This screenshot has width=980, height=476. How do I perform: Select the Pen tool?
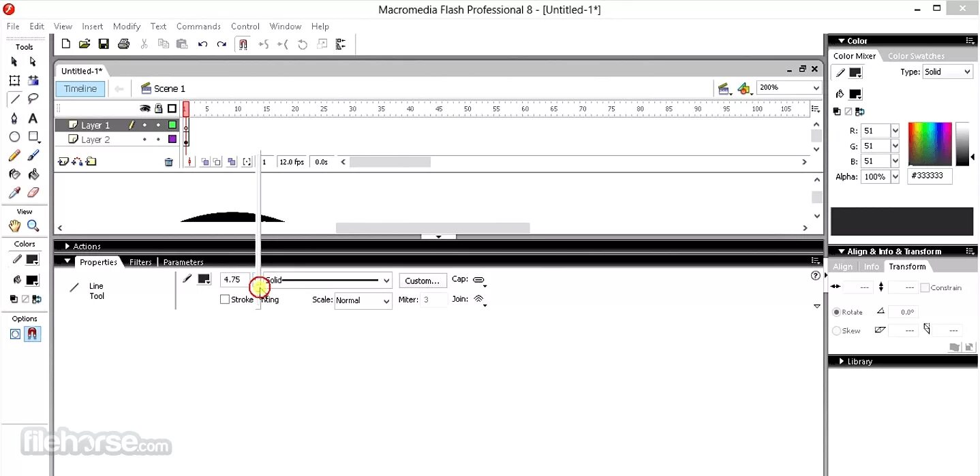(14, 118)
